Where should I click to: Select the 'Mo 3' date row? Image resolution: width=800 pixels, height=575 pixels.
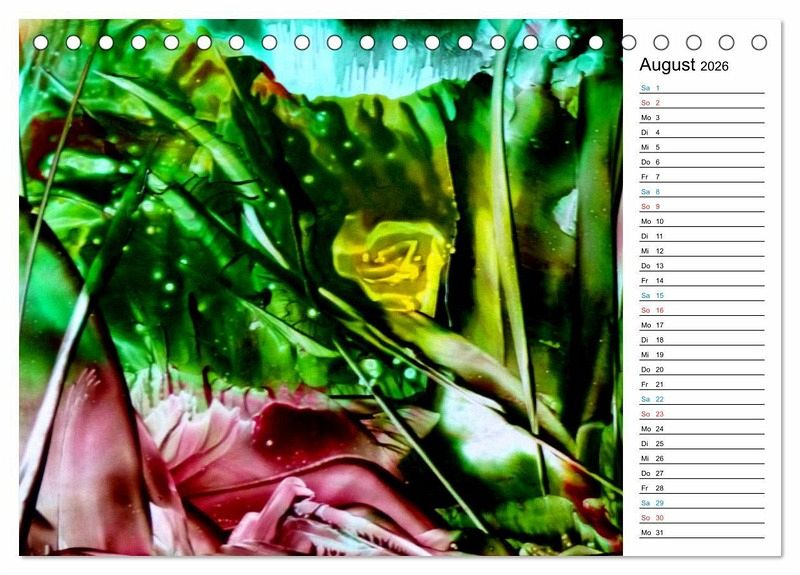(x=702, y=117)
